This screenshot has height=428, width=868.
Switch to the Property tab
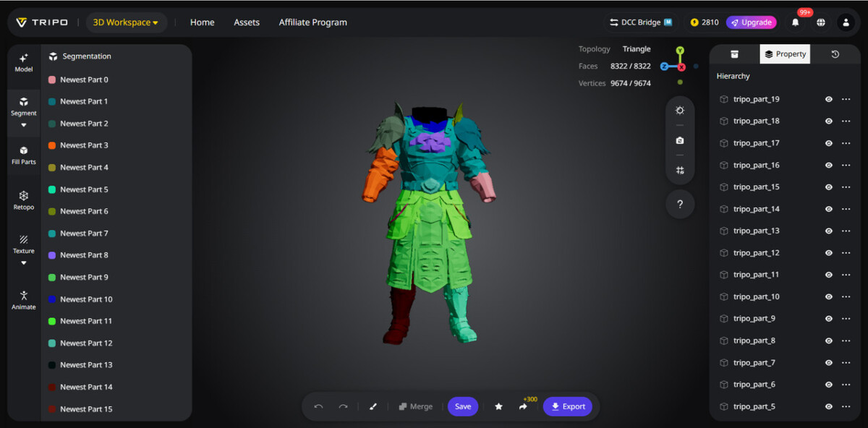(x=785, y=54)
